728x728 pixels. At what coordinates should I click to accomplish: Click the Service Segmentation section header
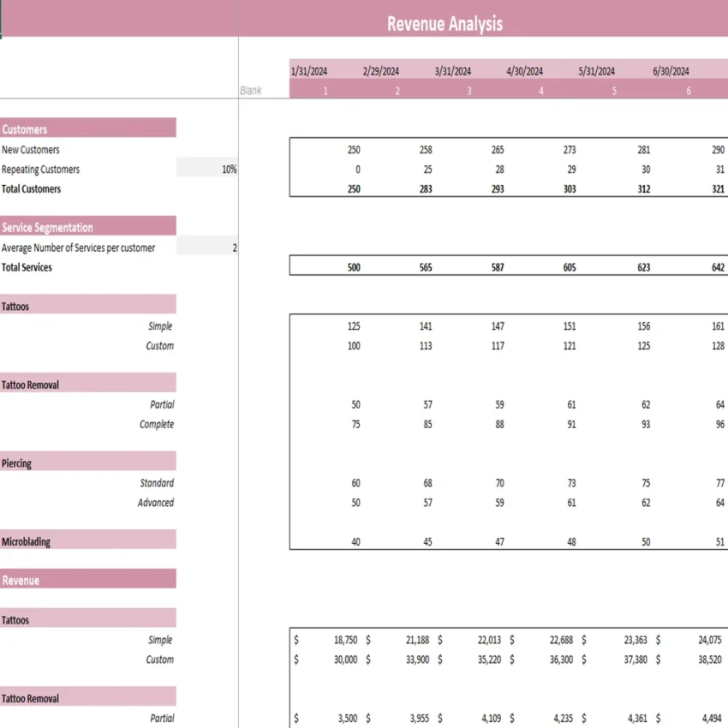click(86, 227)
